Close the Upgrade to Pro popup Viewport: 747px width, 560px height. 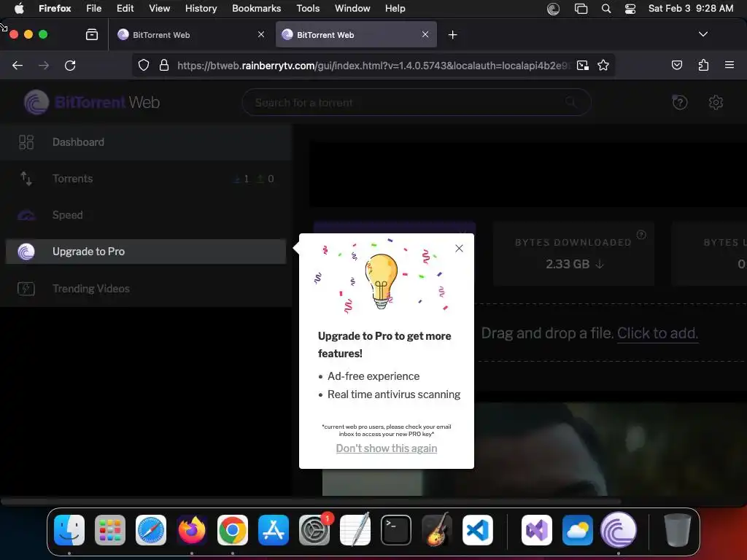pyautogui.click(x=459, y=248)
